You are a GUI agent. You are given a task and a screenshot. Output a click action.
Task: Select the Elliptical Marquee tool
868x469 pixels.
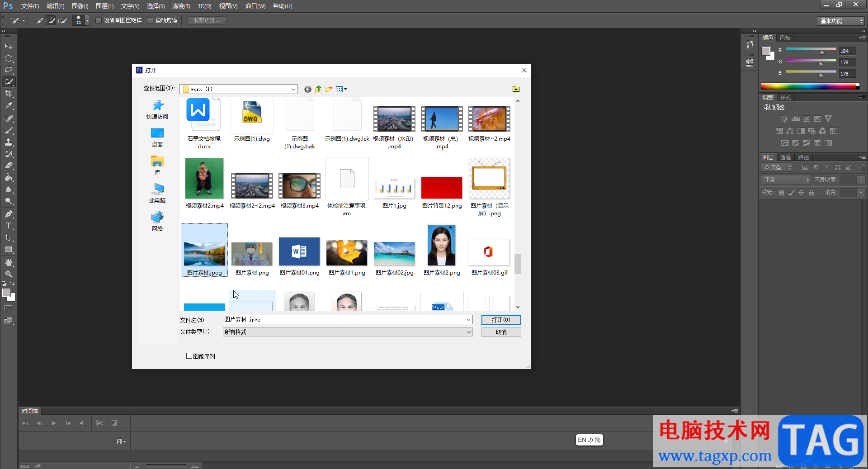click(x=9, y=58)
